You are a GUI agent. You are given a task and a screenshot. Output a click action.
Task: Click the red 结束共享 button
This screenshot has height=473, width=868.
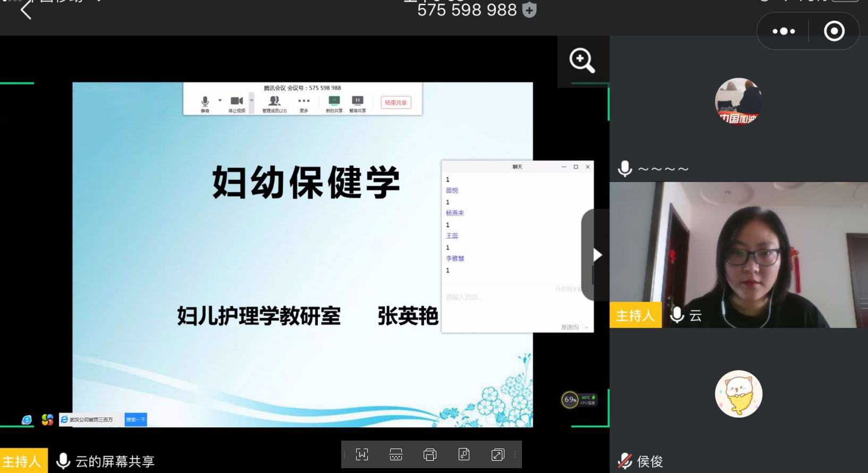coord(396,103)
